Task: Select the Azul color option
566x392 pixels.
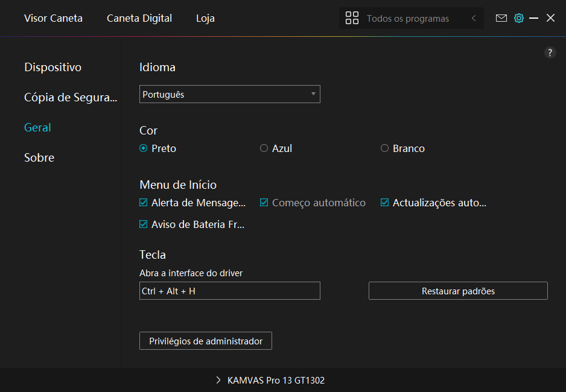Action: point(264,148)
